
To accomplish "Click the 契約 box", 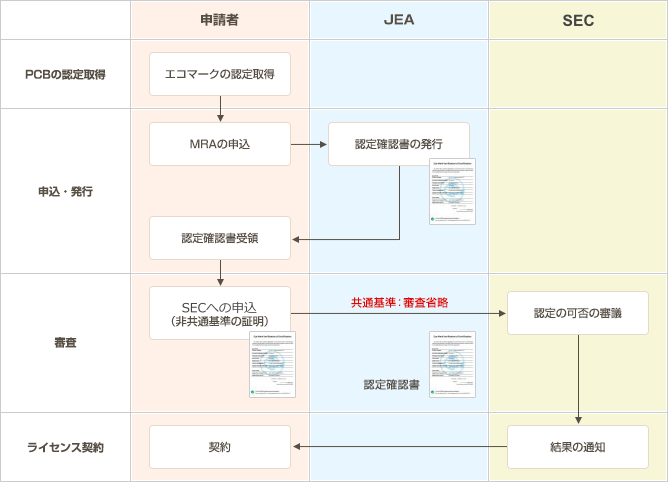I will pos(220,447).
